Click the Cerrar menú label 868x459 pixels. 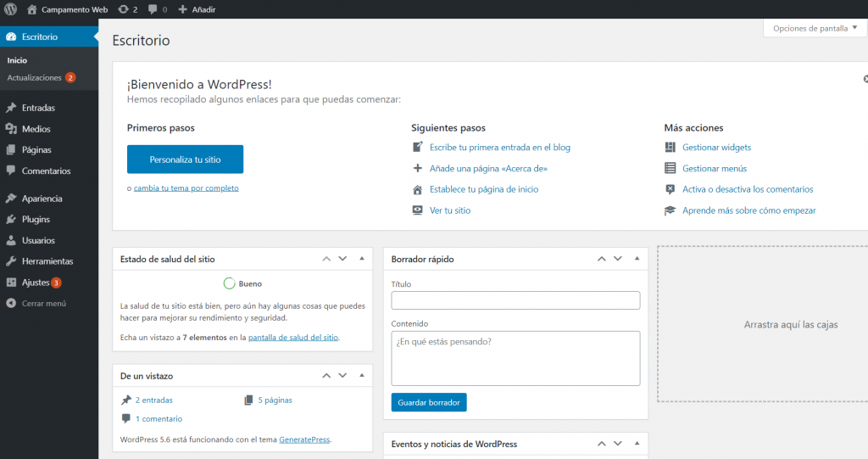pyautogui.click(x=44, y=303)
